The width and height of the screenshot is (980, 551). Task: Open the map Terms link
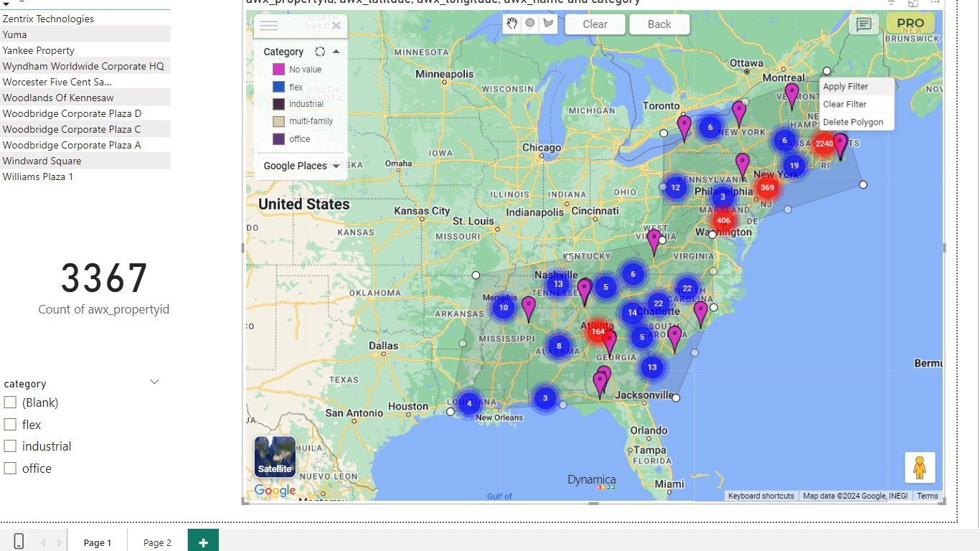click(927, 496)
